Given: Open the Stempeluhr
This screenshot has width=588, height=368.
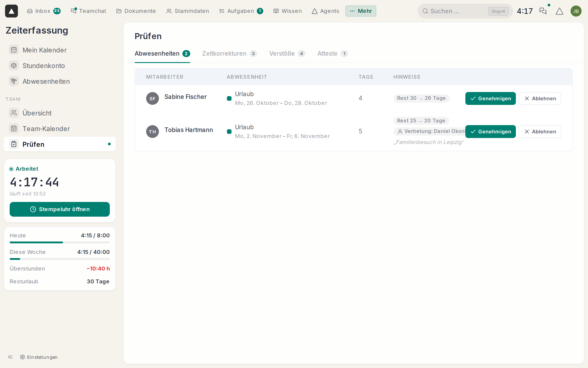Looking at the screenshot, I should pos(59,209).
